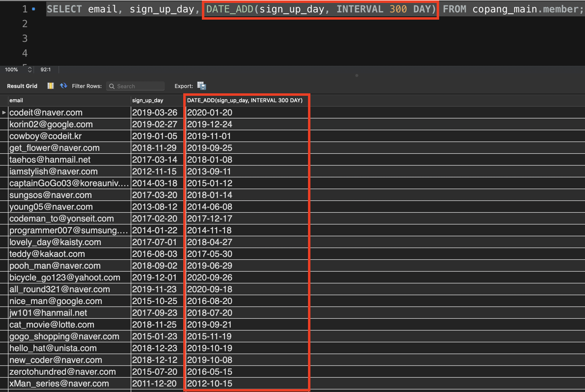Click the cursor position 92:1 indicator

46,69
